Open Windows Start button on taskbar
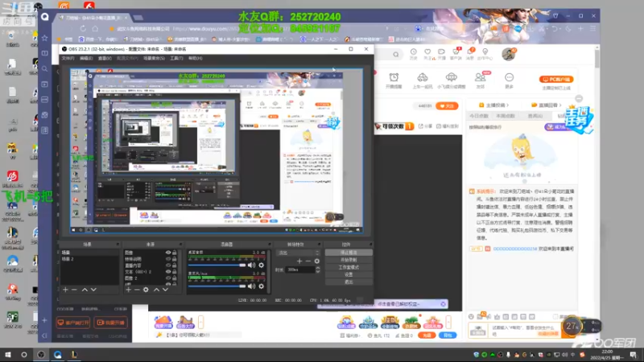This screenshot has width=644, height=362. [x=7, y=355]
